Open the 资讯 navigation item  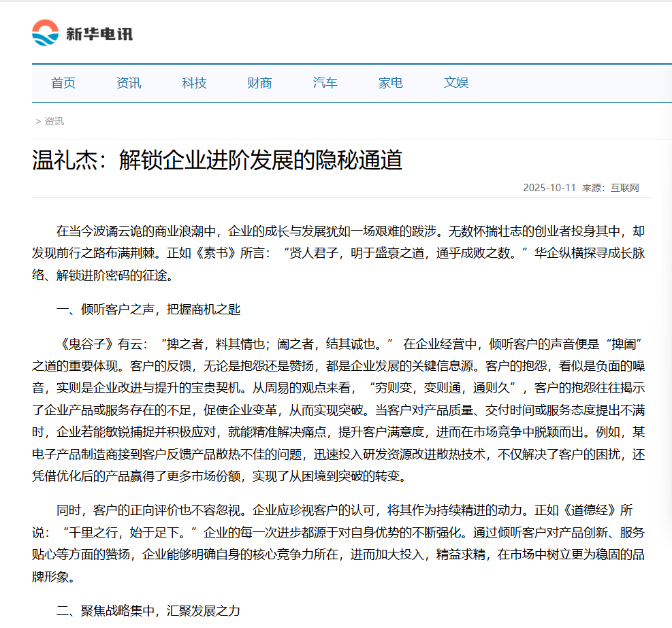[x=129, y=82]
